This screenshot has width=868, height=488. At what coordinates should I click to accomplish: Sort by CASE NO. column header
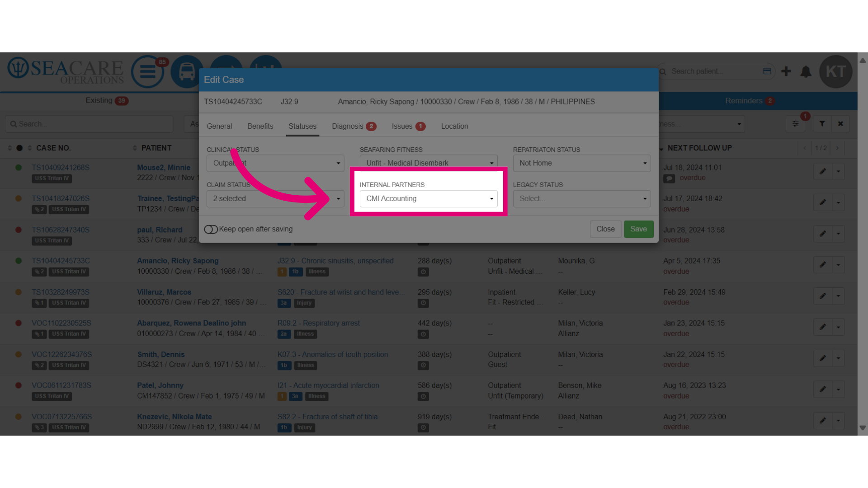(x=53, y=148)
